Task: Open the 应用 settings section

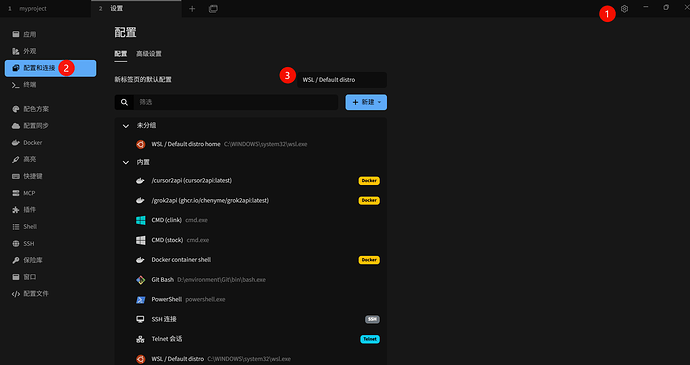Action: (x=51, y=34)
